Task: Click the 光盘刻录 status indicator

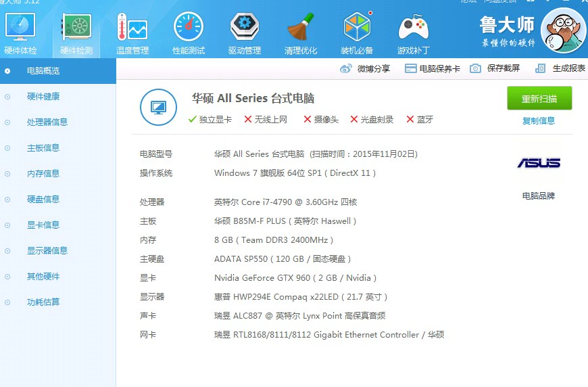Action: [372, 120]
